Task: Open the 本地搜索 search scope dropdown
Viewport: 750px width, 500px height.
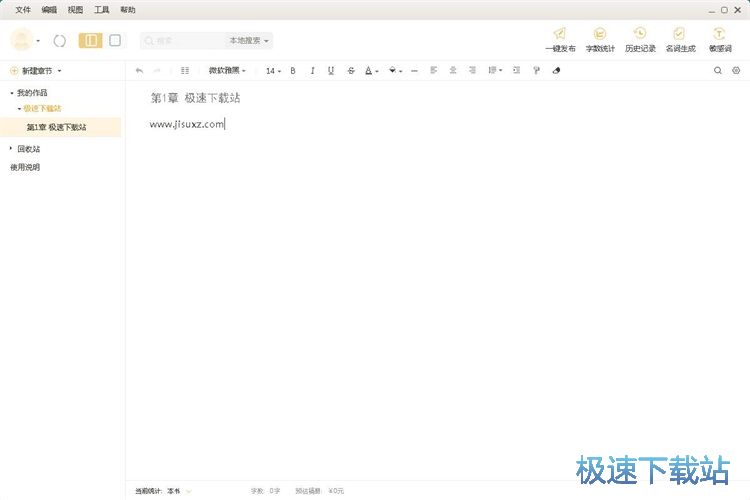Action: [x=249, y=41]
